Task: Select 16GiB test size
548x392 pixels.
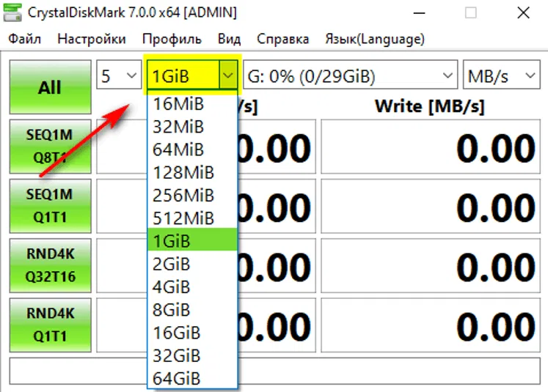Action: click(192, 333)
